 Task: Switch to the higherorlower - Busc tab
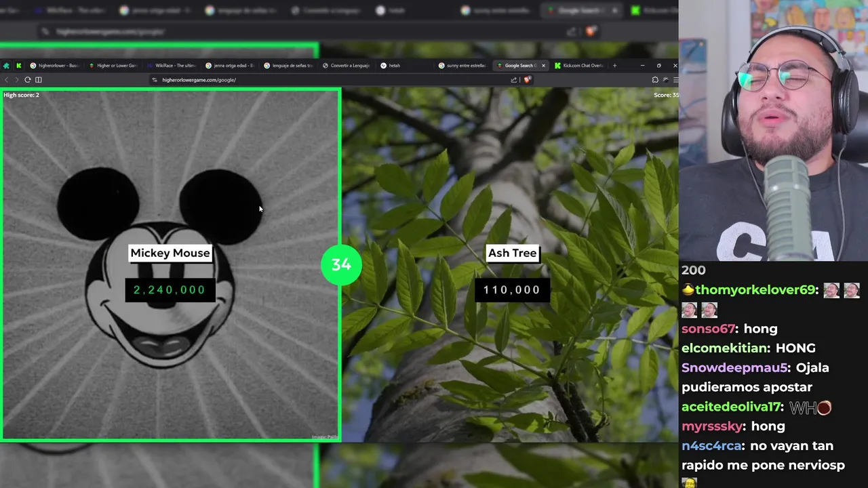[x=55, y=66]
